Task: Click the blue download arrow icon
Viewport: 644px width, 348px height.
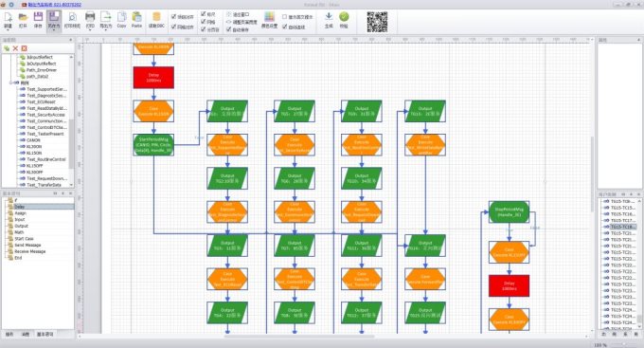Action: coord(329,17)
